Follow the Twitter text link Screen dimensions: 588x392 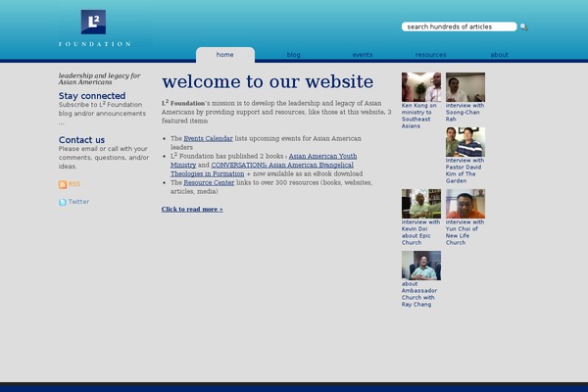point(78,202)
